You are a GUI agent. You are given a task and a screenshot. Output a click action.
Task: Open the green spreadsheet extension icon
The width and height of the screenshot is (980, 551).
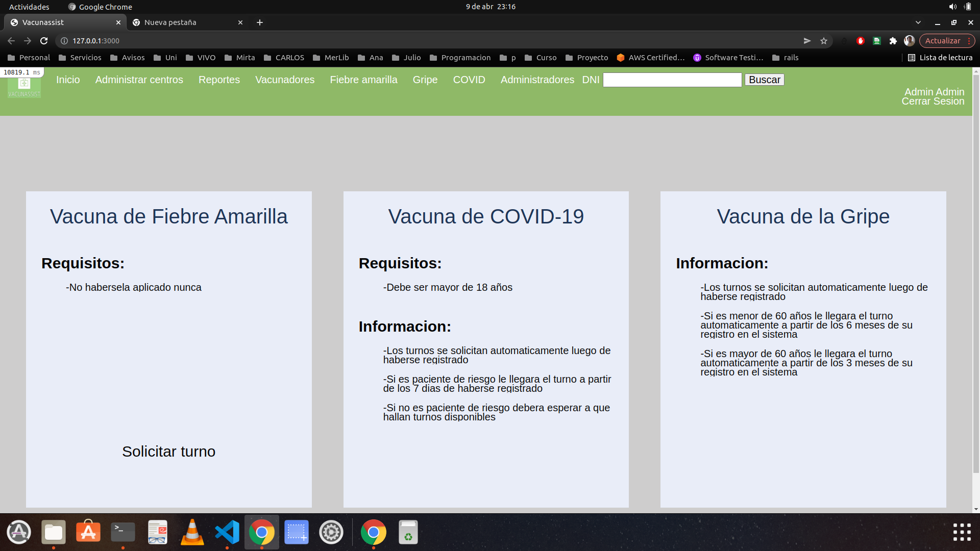pyautogui.click(x=876, y=41)
